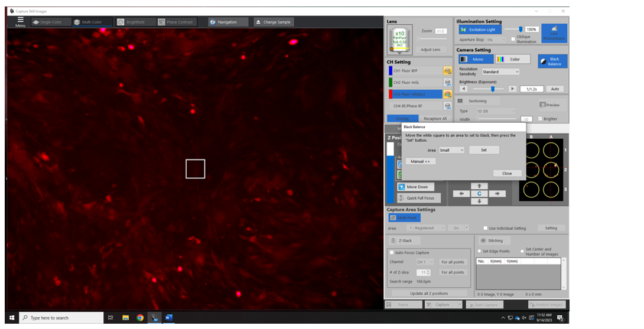Click the Change Sample eject button
The image size is (644, 329).
274,22
